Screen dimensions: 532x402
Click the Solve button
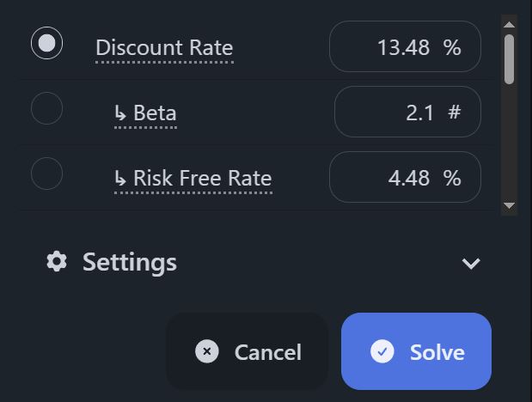[x=416, y=351]
